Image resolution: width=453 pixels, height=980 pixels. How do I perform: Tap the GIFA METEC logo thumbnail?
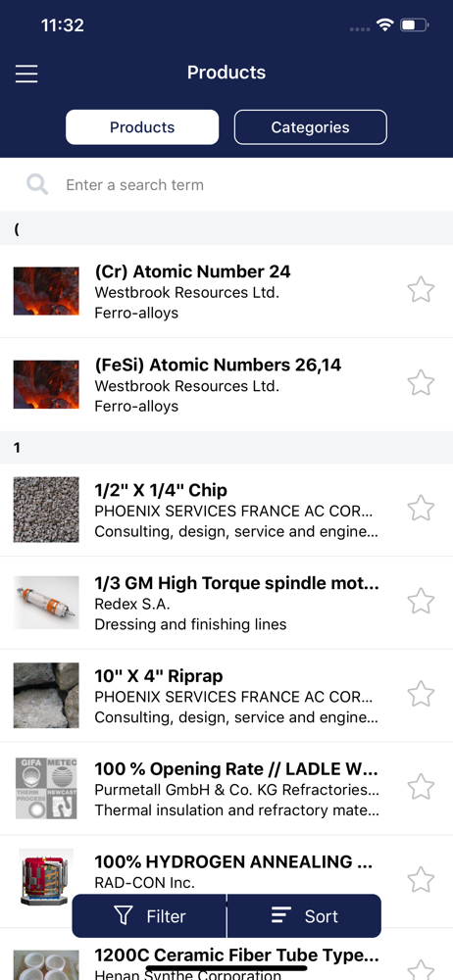(x=46, y=788)
